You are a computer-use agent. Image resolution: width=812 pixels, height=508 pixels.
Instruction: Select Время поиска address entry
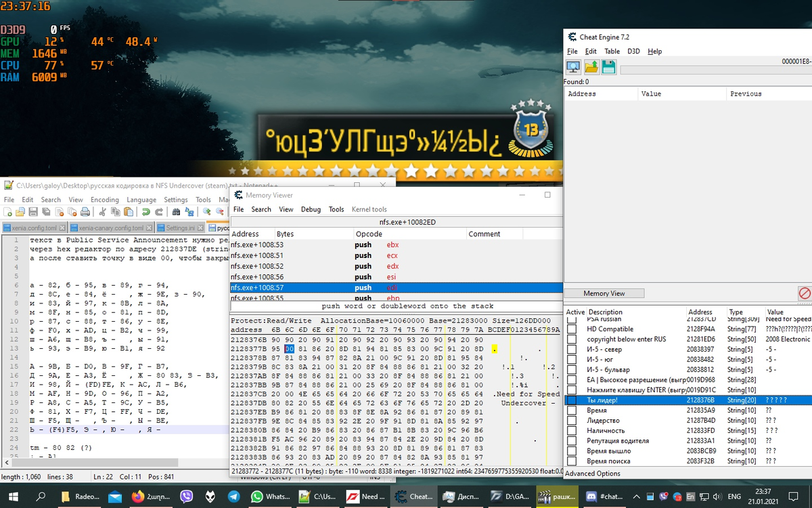tap(688, 461)
